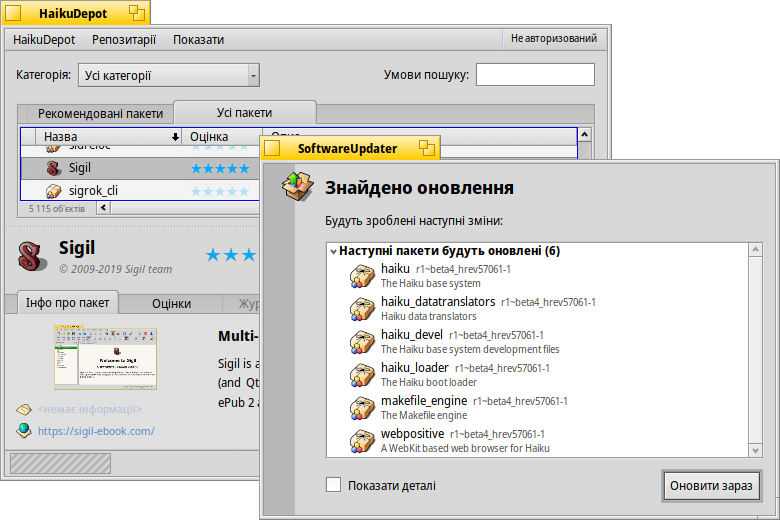
Task: Click 'haiku_datatranslators' package name
Action: (438, 302)
